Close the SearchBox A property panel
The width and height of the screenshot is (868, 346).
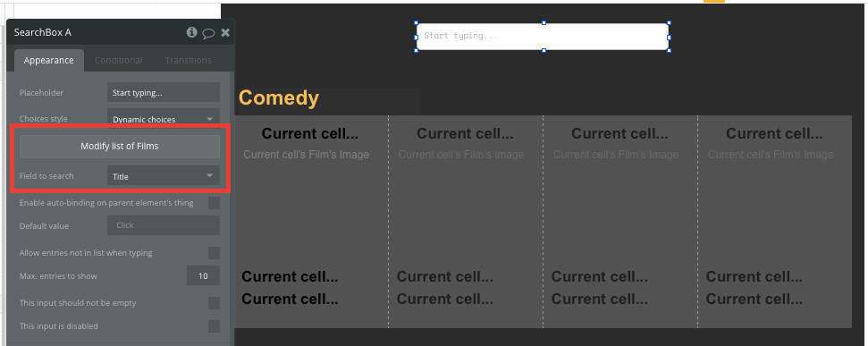point(225,32)
